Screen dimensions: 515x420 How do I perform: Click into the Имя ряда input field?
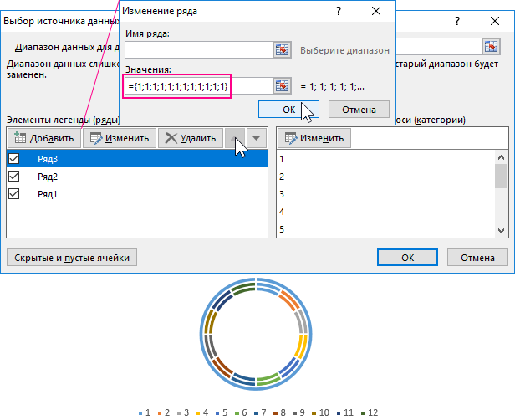[x=199, y=50]
